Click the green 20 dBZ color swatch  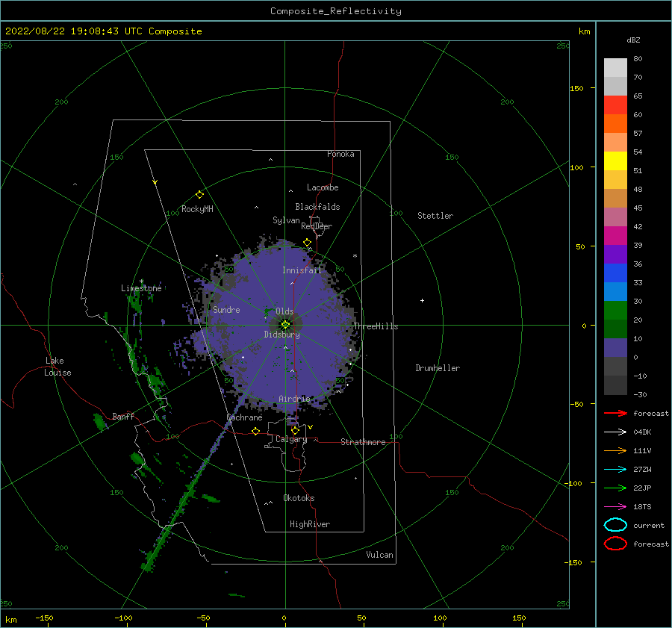[615, 311]
